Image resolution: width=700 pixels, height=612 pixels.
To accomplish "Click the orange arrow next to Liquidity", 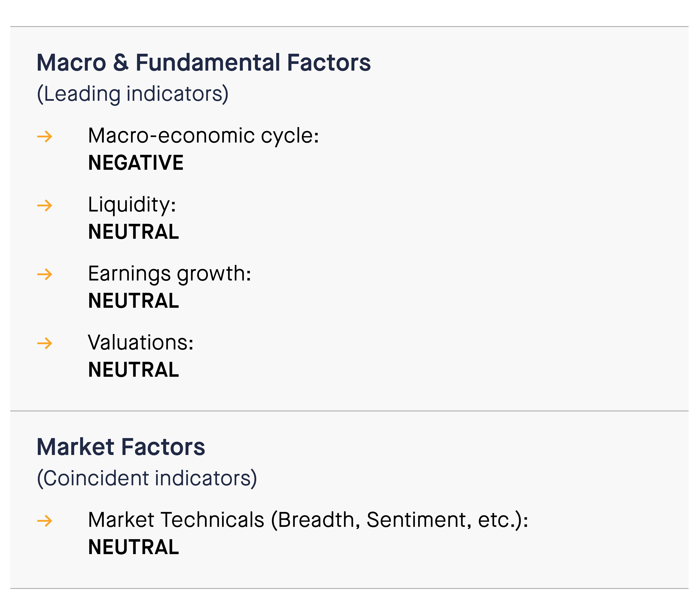I will pyautogui.click(x=45, y=206).
